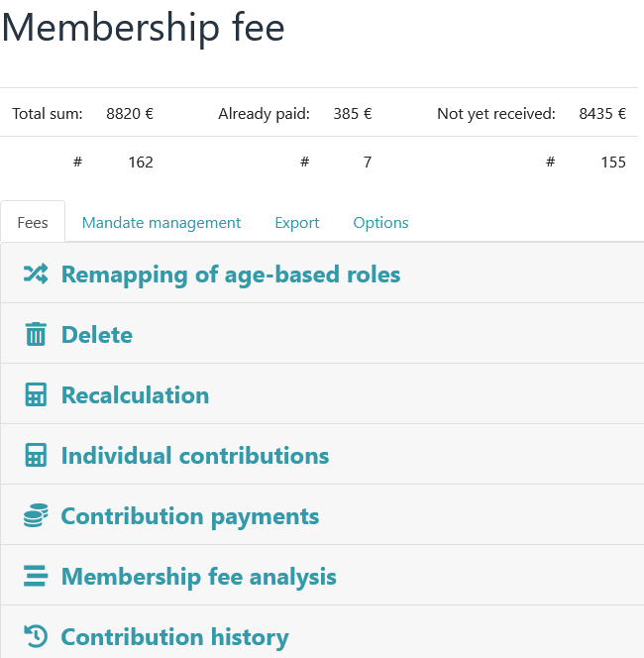Select the Options tab

pyautogui.click(x=380, y=222)
